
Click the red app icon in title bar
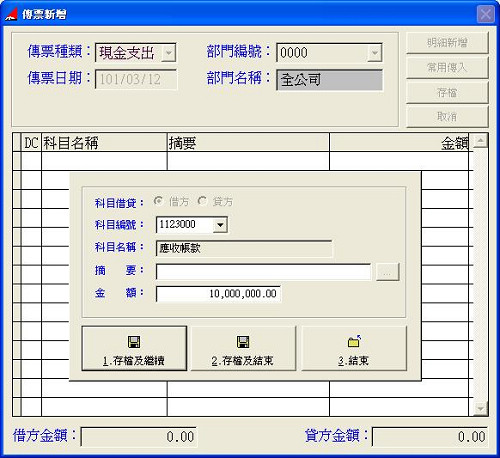click(x=11, y=14)
